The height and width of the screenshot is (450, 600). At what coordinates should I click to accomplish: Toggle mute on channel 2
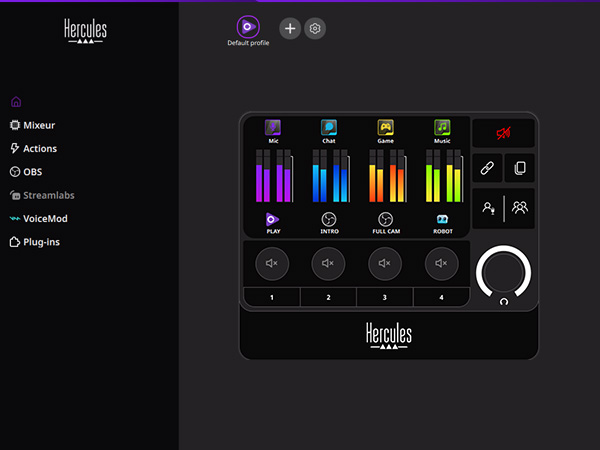[x=329, y=264]
